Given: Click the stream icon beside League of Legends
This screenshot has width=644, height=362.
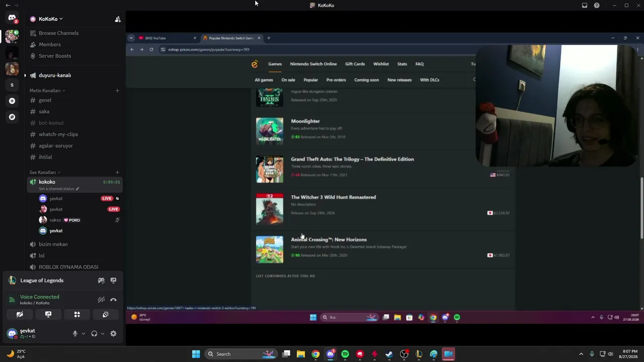Looking at the screenshot, I should tap(113, 281).
